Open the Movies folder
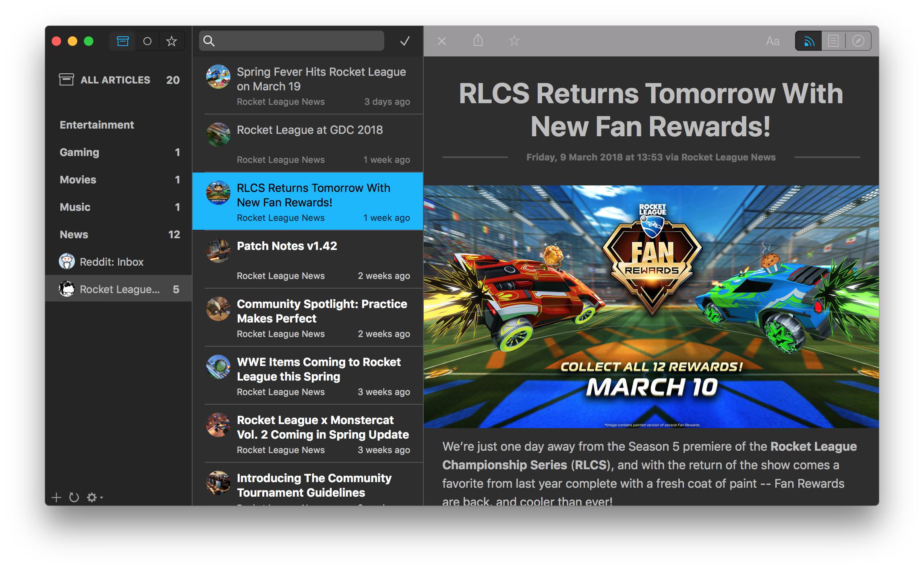The height and width of the screenshot is (570, 924). [x=119, y=180]
